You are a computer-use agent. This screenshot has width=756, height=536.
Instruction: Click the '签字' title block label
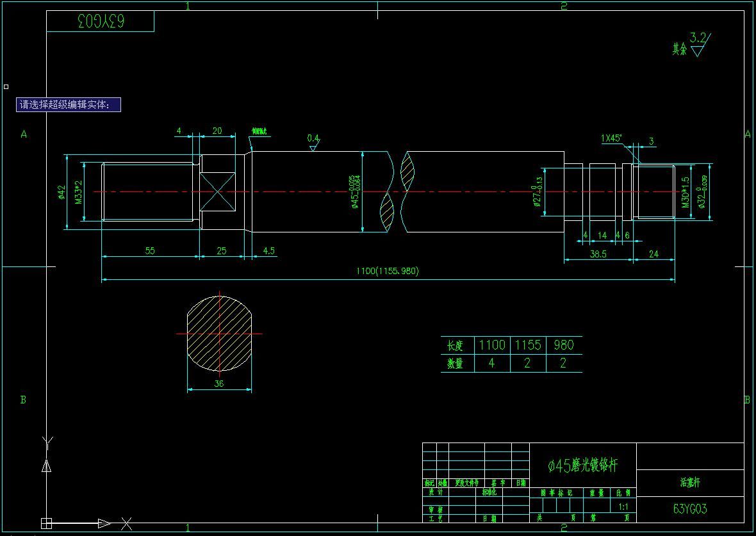click(x=498, y=483)
